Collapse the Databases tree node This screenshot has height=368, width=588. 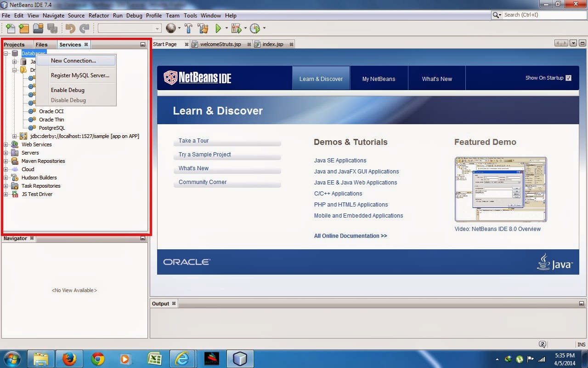tap(6, 53)
